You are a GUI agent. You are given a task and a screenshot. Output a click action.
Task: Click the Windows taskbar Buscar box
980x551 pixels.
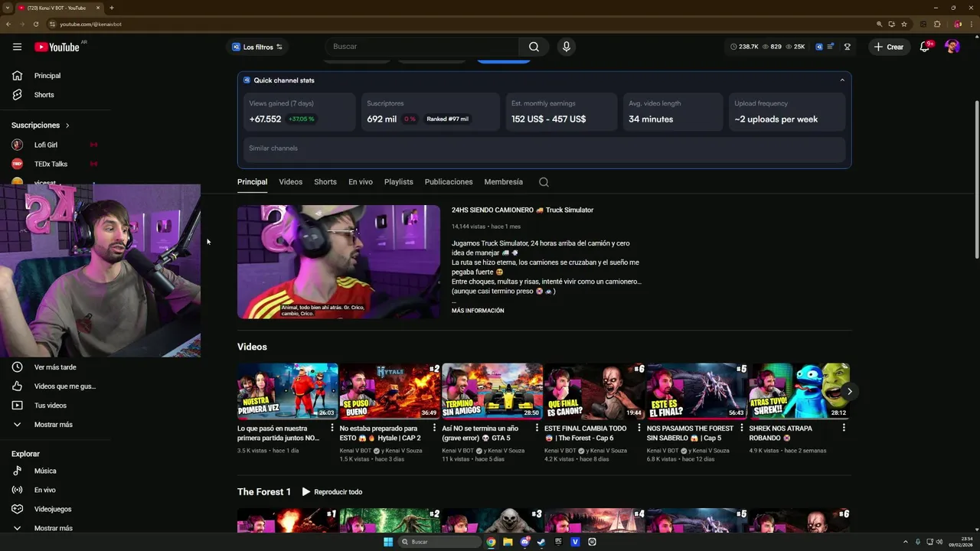pyautogui.click(x=440, y=542)
